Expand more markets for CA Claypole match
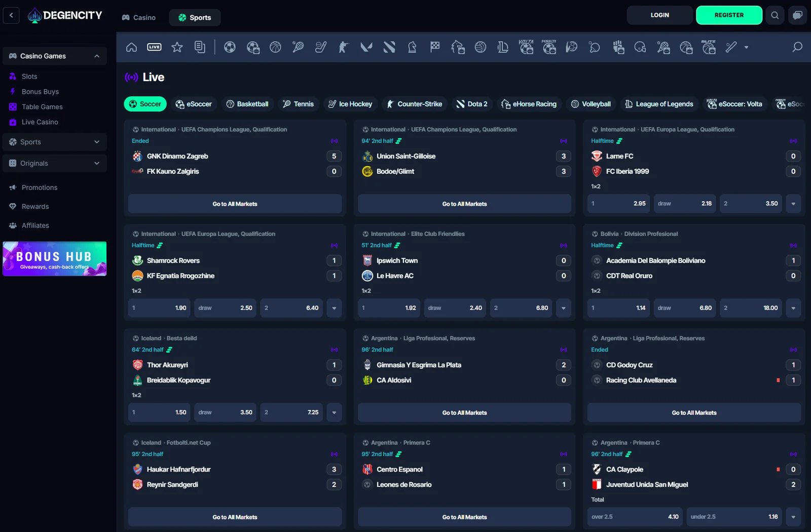 [793, 517]
